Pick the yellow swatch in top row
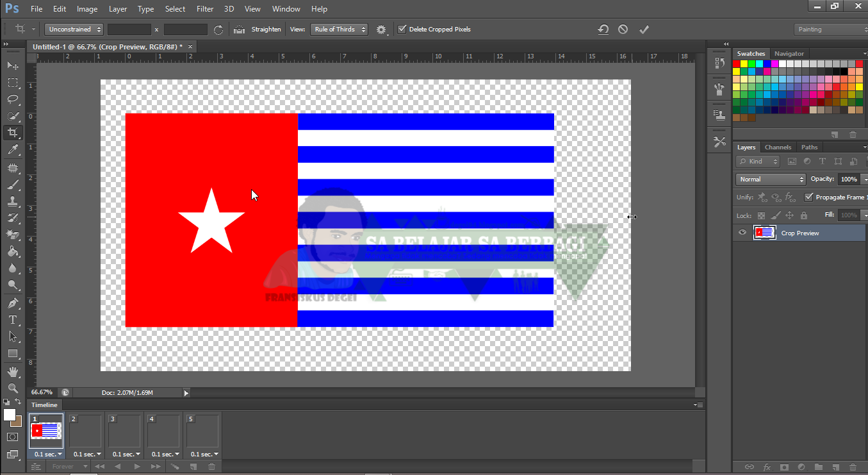This screenshot has height=475, width=868. [x=744, y=63]
